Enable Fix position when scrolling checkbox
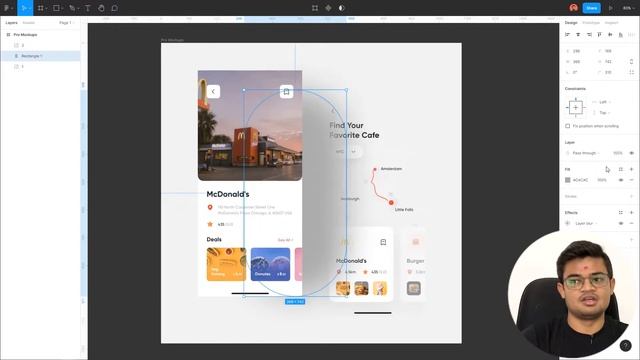 567,126
